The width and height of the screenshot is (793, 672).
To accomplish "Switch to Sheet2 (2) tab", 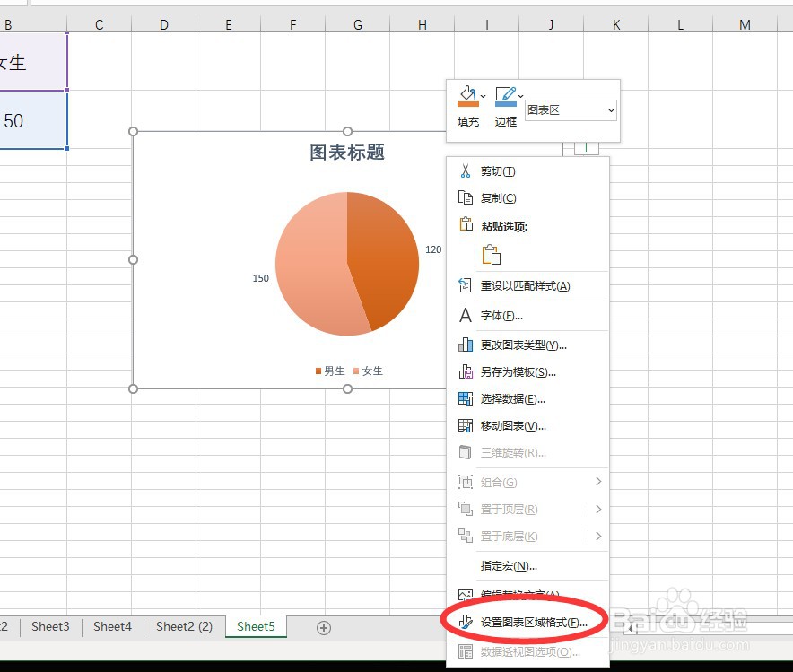I will click(x=184, y=626).
